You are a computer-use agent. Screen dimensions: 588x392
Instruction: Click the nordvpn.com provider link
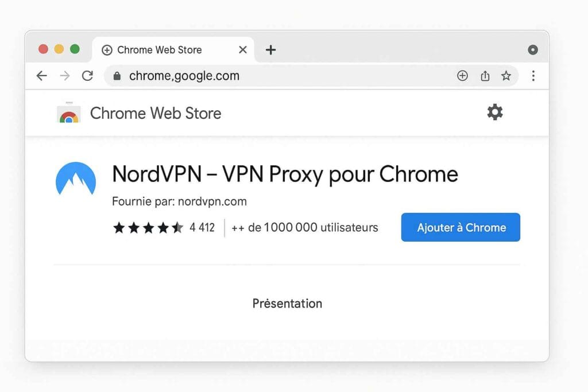212,201
